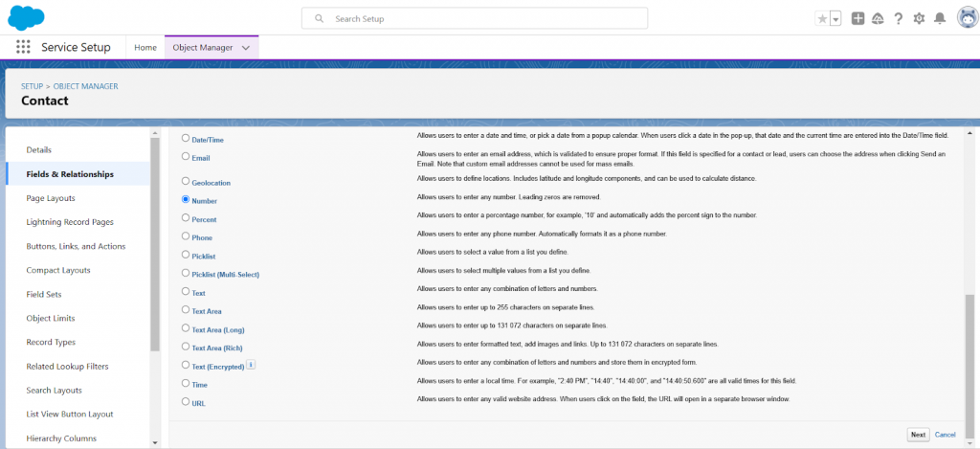This screenshot has height=449, width=980.
Task: Select the Email field type radio button
Action: point(186,157)
